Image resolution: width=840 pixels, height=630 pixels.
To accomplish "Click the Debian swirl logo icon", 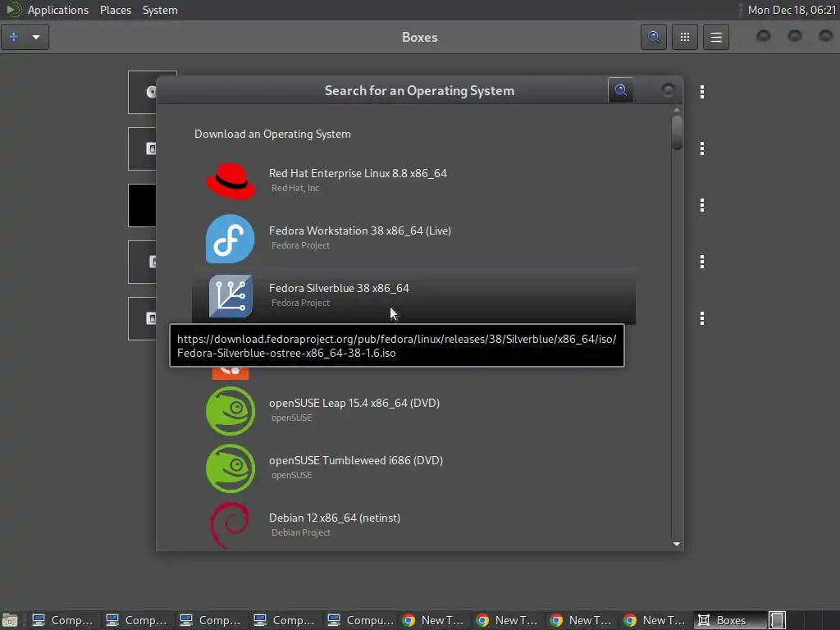I will (230, 525).
